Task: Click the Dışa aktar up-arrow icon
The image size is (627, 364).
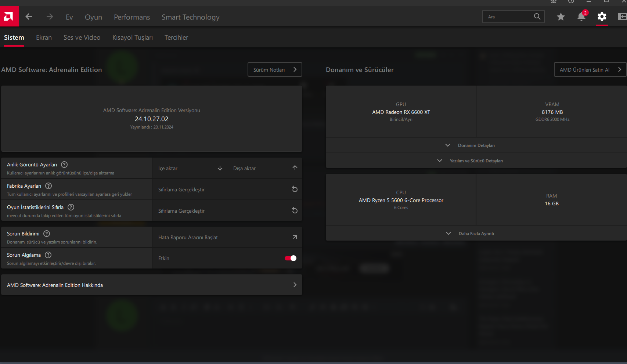Action: click(295, 168)
